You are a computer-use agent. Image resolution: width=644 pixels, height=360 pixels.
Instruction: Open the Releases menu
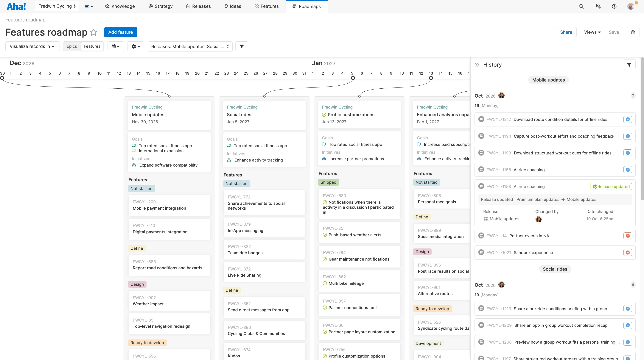(198, 6)
